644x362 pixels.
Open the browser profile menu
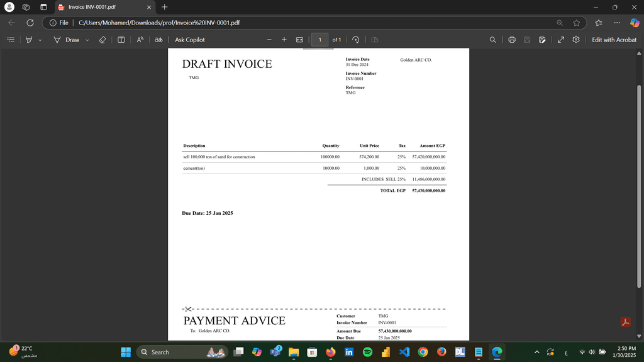(x=9, y=7)
